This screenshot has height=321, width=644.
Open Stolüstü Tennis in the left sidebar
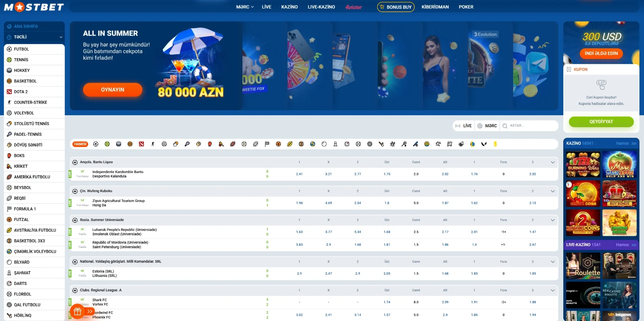(34, 124)
